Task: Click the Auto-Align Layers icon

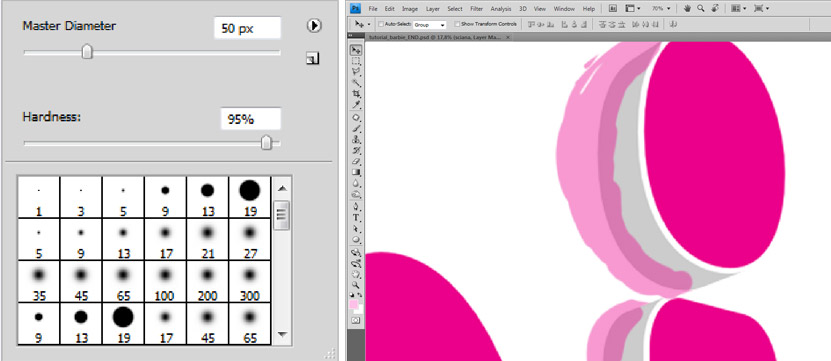Action: pos(674,24)
